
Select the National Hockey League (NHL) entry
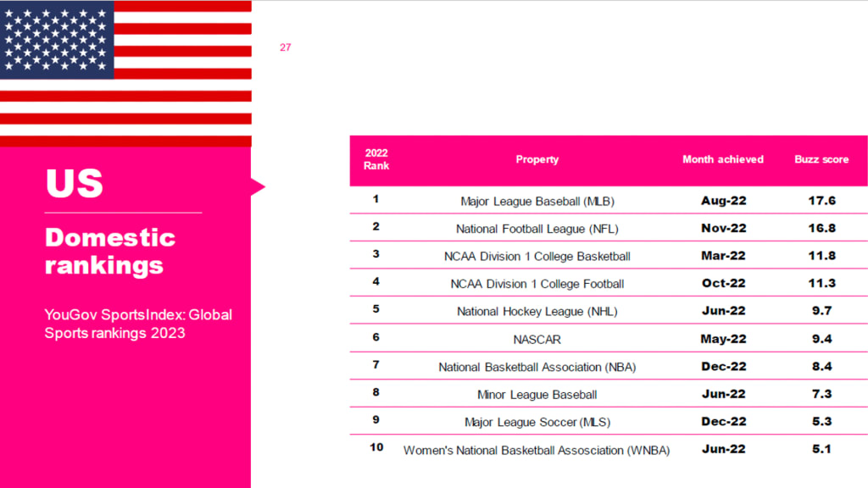click(x=537, y=311)
